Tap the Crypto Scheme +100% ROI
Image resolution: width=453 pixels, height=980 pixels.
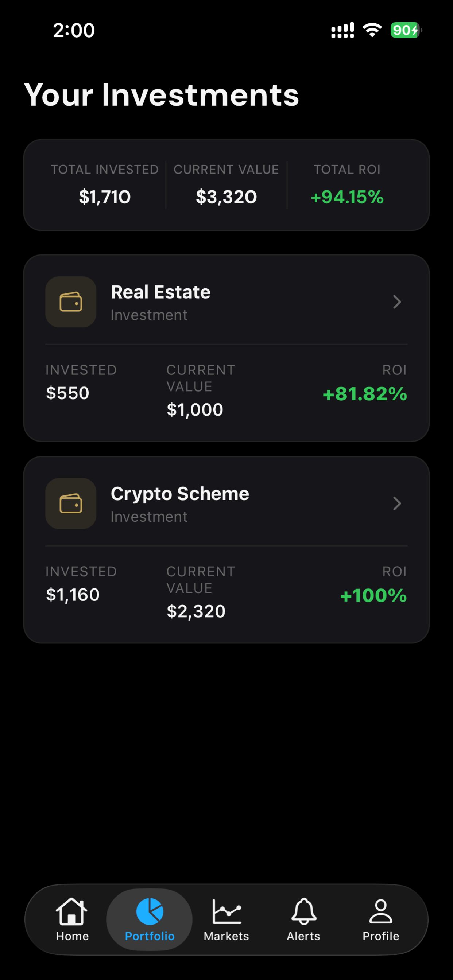click(373, 595)
